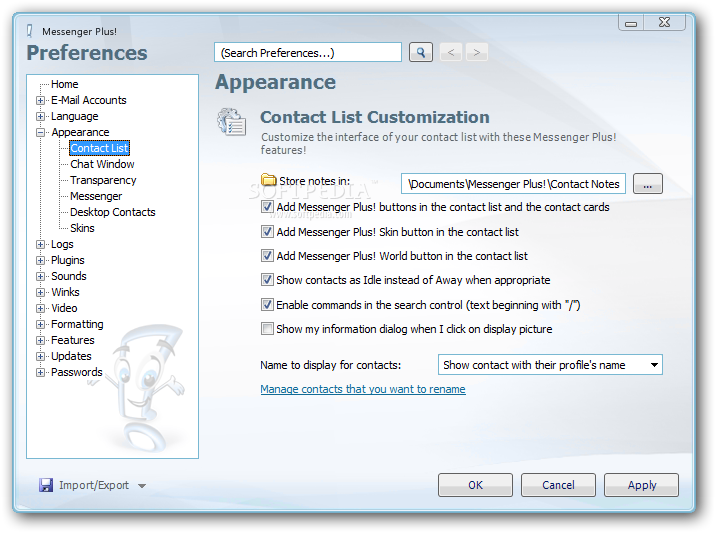
Task: Expand the Passwords tree node
Action: pyautogui.click(x=41, y=372)
